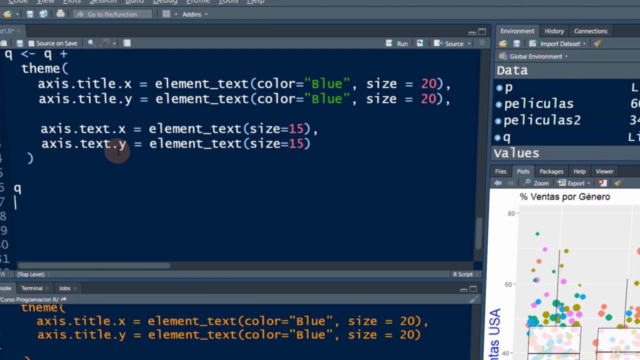Go to next plot arrow

point(511,183)
